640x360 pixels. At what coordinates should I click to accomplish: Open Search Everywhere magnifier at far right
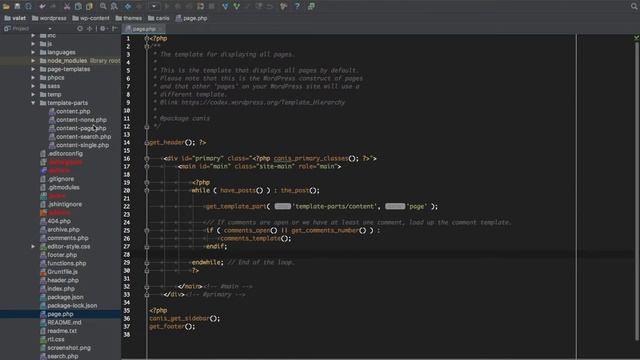634,6
